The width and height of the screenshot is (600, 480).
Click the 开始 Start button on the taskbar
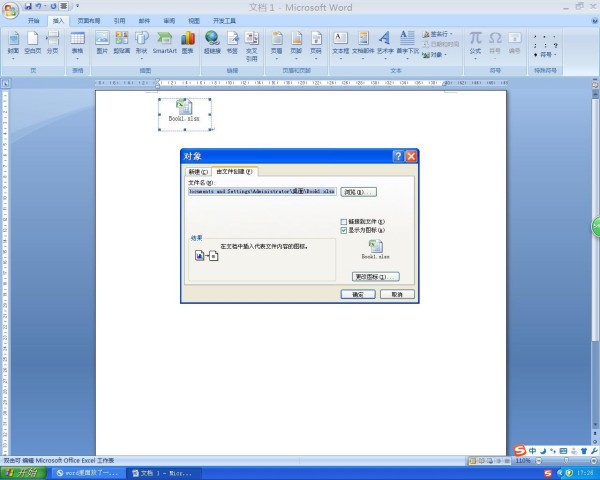[24, 472]
